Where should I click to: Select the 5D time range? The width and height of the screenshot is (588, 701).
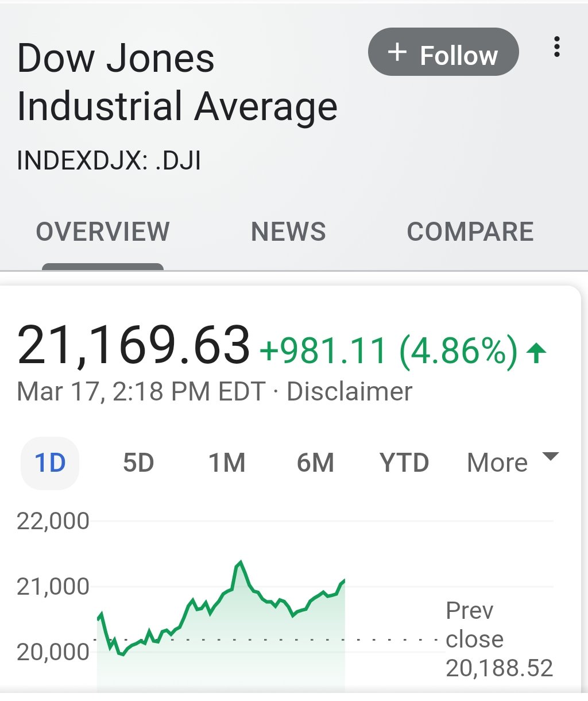138,463
